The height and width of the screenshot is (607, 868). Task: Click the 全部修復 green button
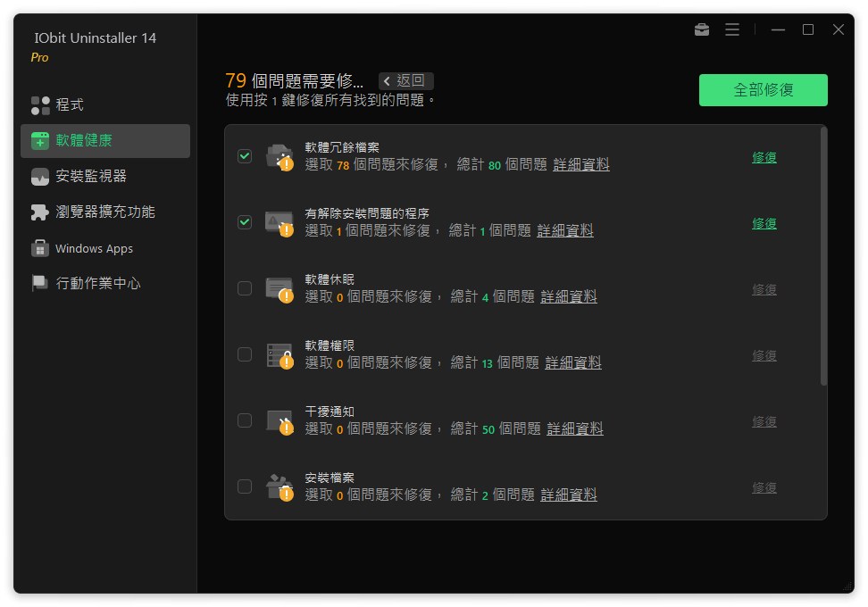pyautogui.click(x=763, y=89)
